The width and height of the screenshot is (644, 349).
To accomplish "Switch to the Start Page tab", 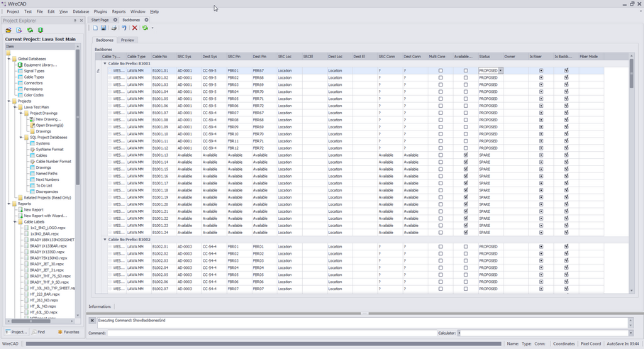I will [100, 20].
